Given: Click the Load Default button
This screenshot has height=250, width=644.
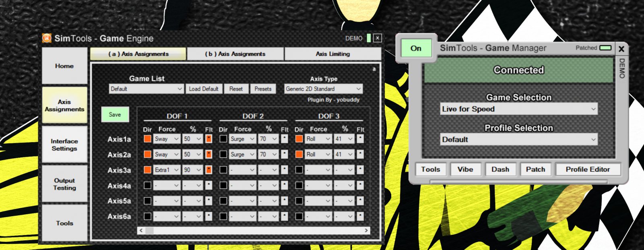Looking at the screenshot, I should click(204, 89).
